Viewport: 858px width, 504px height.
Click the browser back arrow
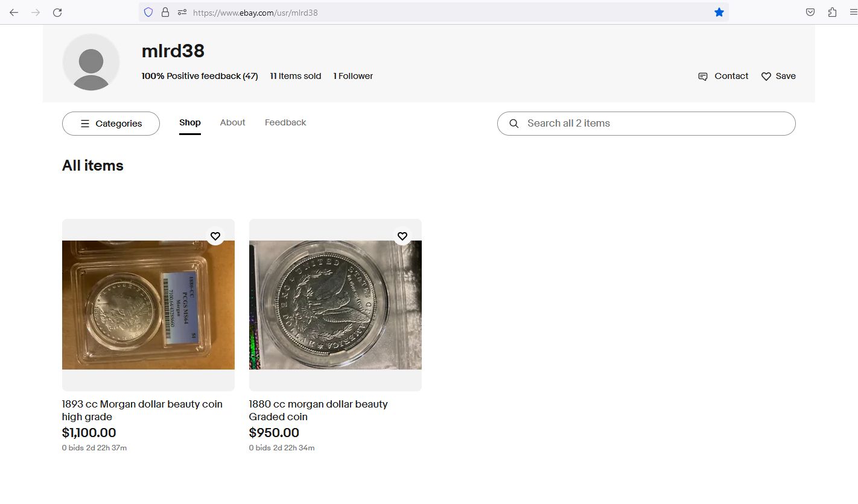point(14,12)
